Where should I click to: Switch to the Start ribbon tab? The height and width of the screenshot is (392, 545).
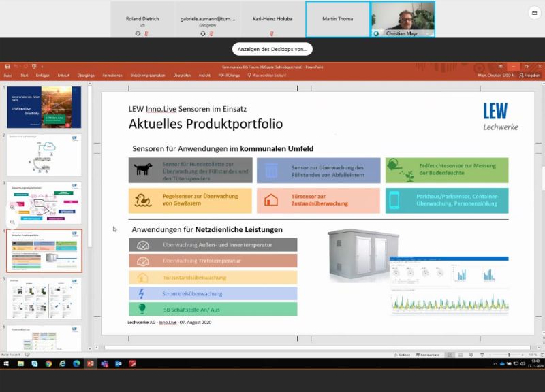coord(25,76)
